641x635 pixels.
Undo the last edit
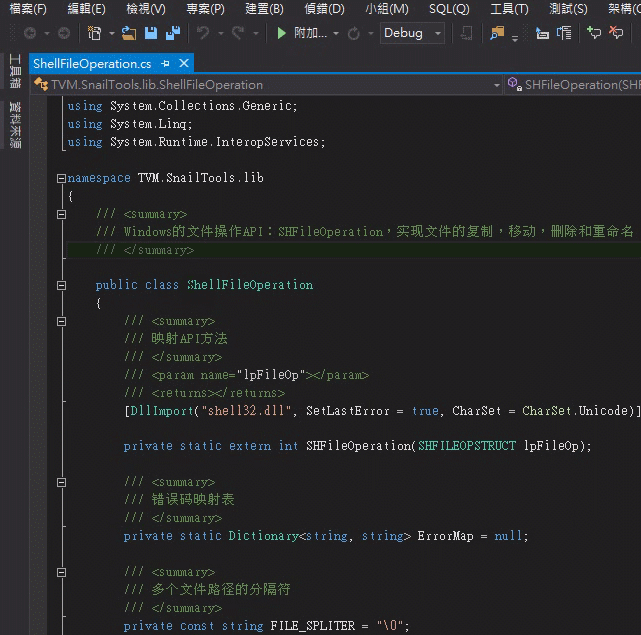coord(203,33)
